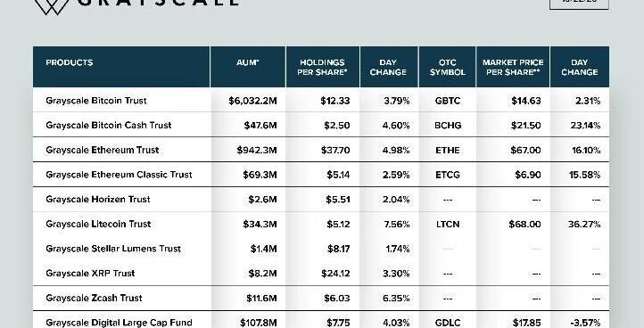Select the PRODUCTS column header
Screen dimensions: 644x328
[x=69, y=62]
